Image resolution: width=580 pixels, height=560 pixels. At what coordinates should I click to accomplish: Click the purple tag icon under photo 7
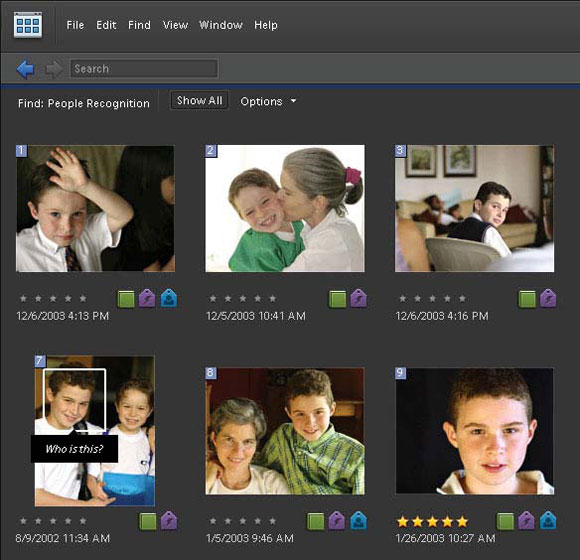[169, 521]
